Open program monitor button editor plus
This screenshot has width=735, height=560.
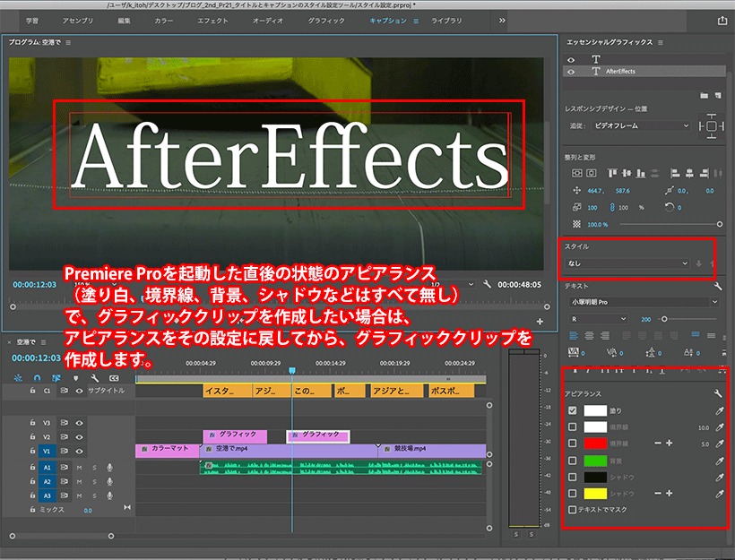tap(540, 322)
